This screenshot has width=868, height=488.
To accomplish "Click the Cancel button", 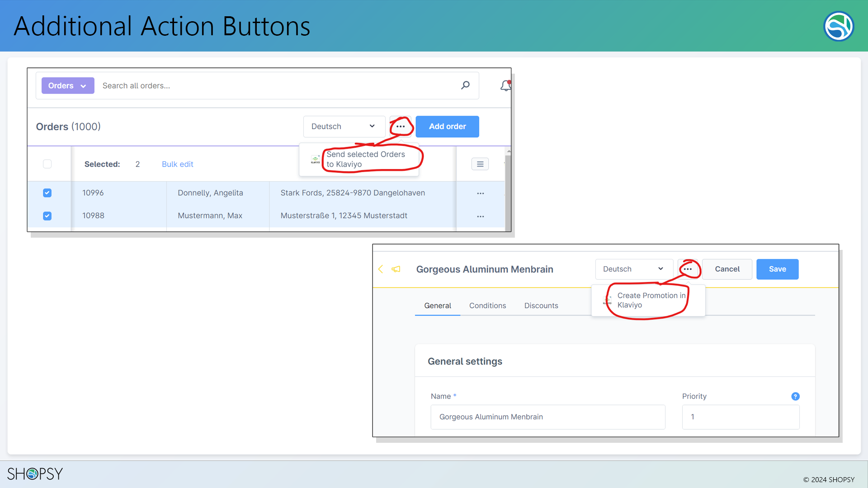I will click(x=727, y=269).
